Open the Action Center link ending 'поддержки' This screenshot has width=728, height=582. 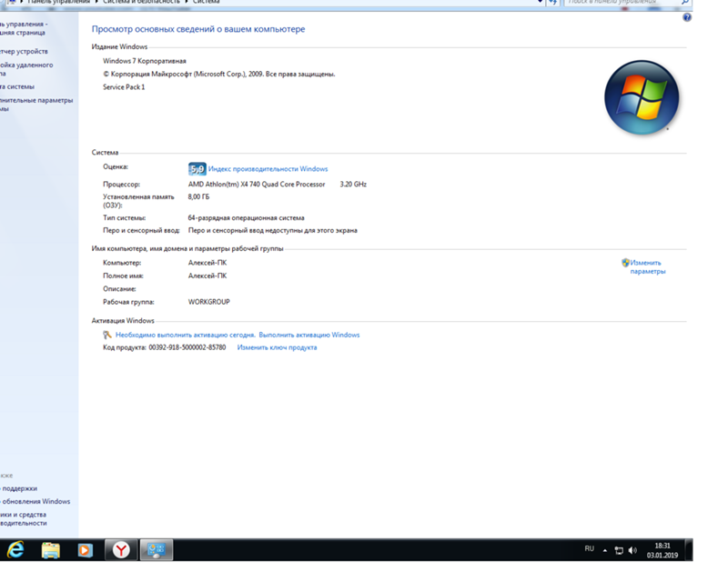click(18, 488)
